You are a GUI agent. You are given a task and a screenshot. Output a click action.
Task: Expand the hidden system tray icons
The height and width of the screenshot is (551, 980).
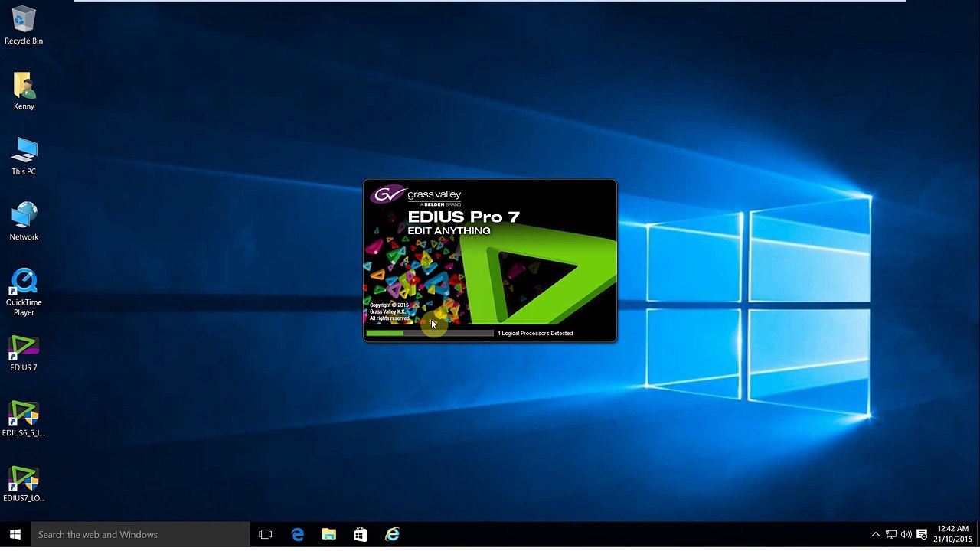point(876,534)
